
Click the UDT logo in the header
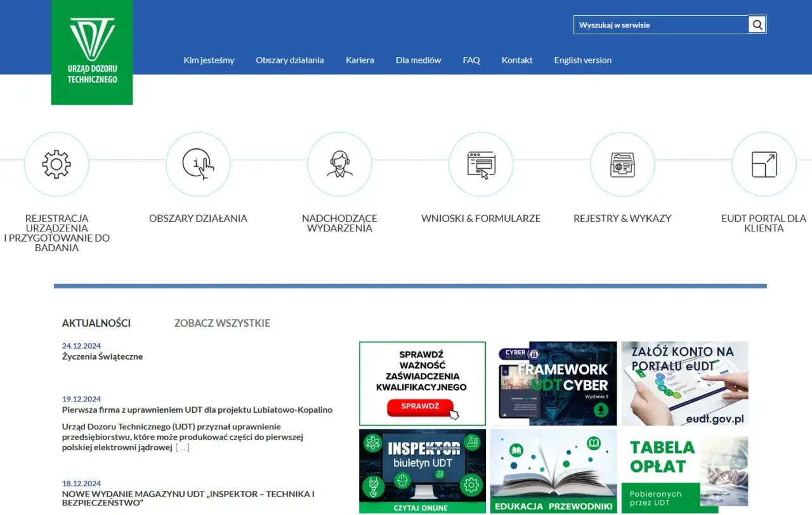coord(92,52)
